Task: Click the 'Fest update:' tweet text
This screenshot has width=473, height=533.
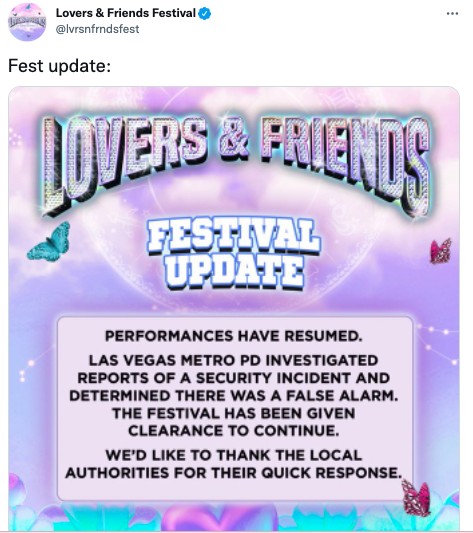Action: pos(60,66)
